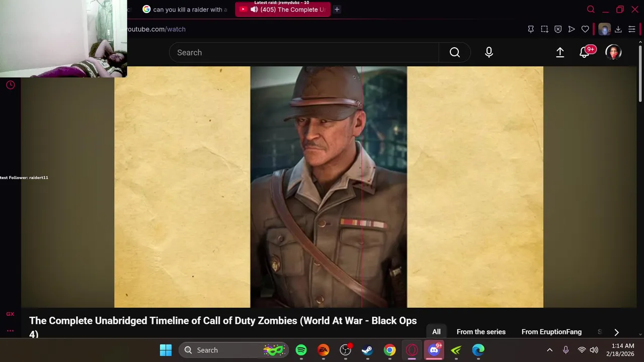Screen dimensions: 644x362
Task: Take a snapshot with the capture icon
Action: click(x=544, y=29)
